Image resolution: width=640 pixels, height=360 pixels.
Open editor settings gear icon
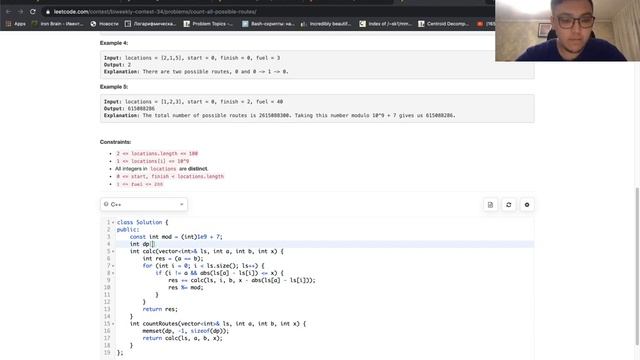click(527, 204)
